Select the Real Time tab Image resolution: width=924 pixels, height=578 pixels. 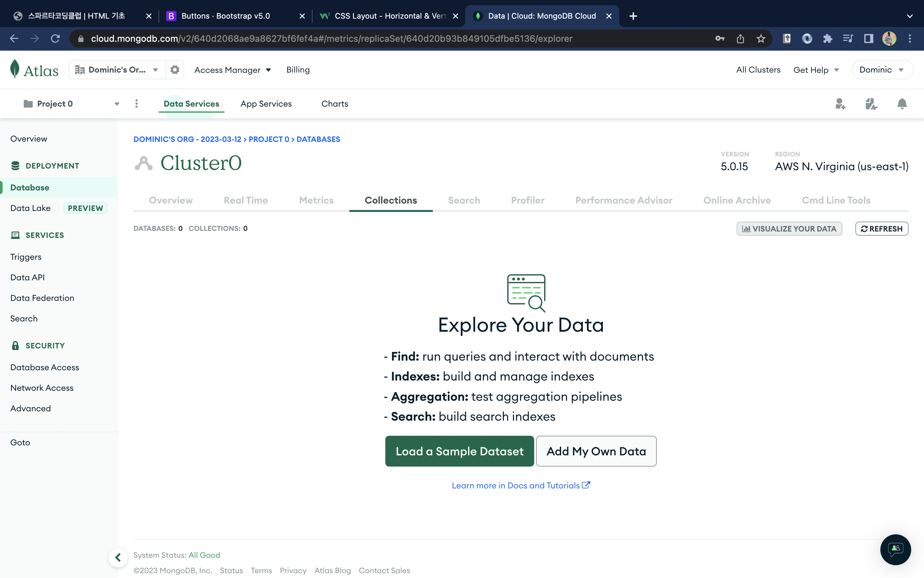(246, 200)
